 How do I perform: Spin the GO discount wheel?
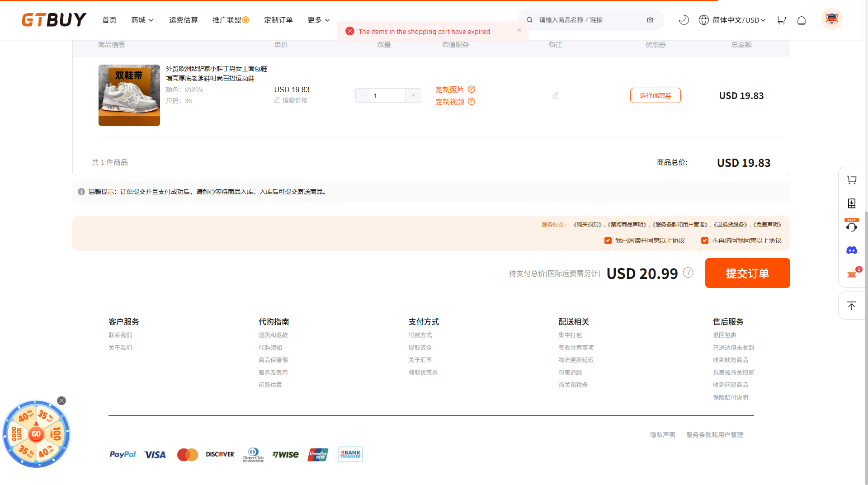pos(36,434)
